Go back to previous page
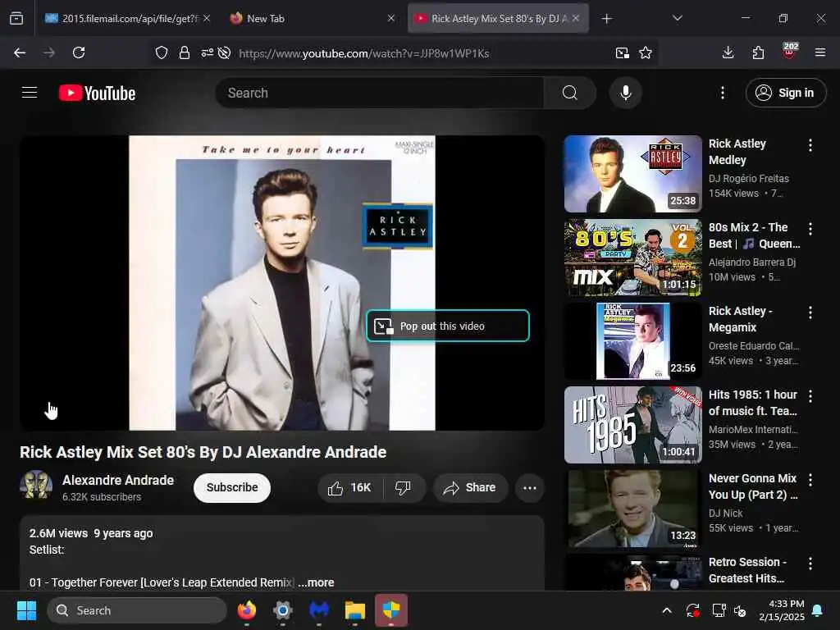Screen dimensions: 840x630 (20, 52)
